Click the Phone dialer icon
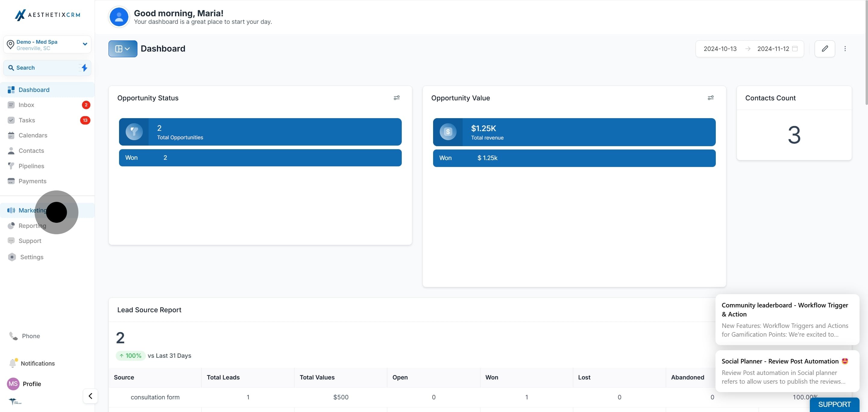The image size is (868, 412). 14,336
